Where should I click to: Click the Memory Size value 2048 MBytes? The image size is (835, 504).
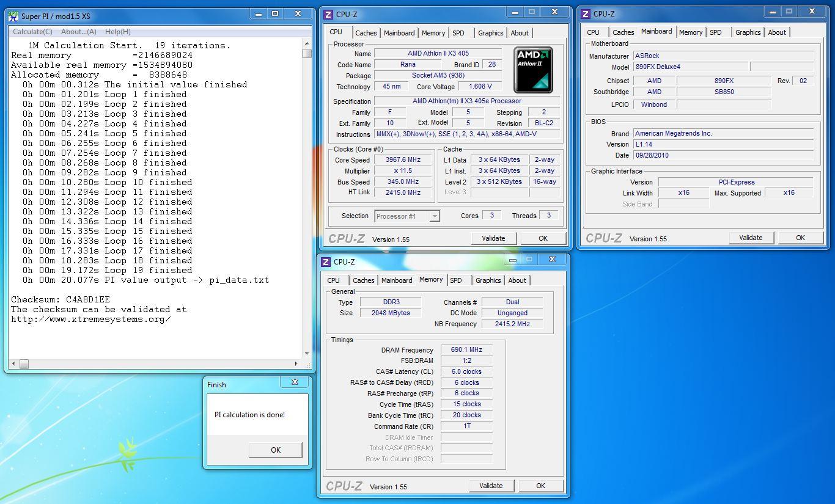coord(391,313)
